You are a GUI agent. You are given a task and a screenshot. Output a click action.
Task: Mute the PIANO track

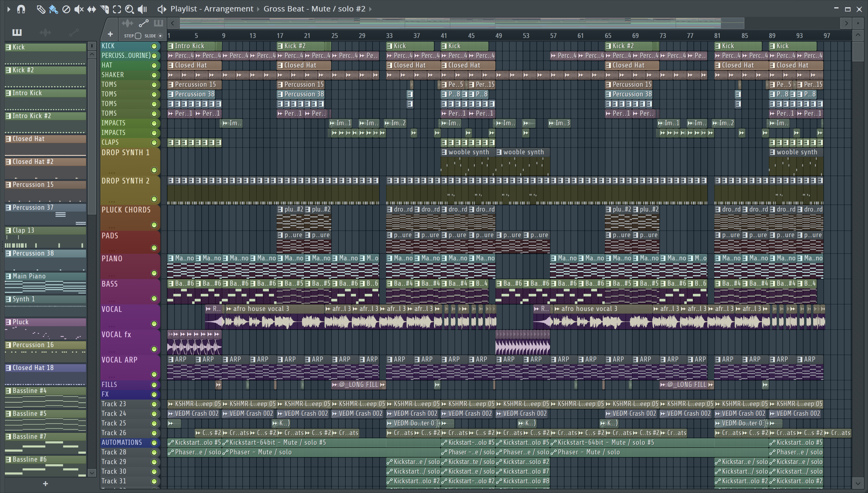click(x=154, y=273)
